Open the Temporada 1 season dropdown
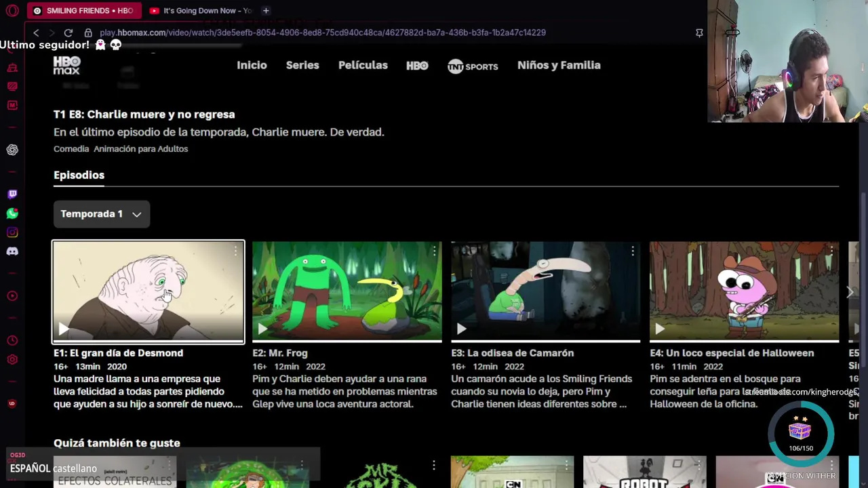Screen dimensions: 868x488 point(102,213)
